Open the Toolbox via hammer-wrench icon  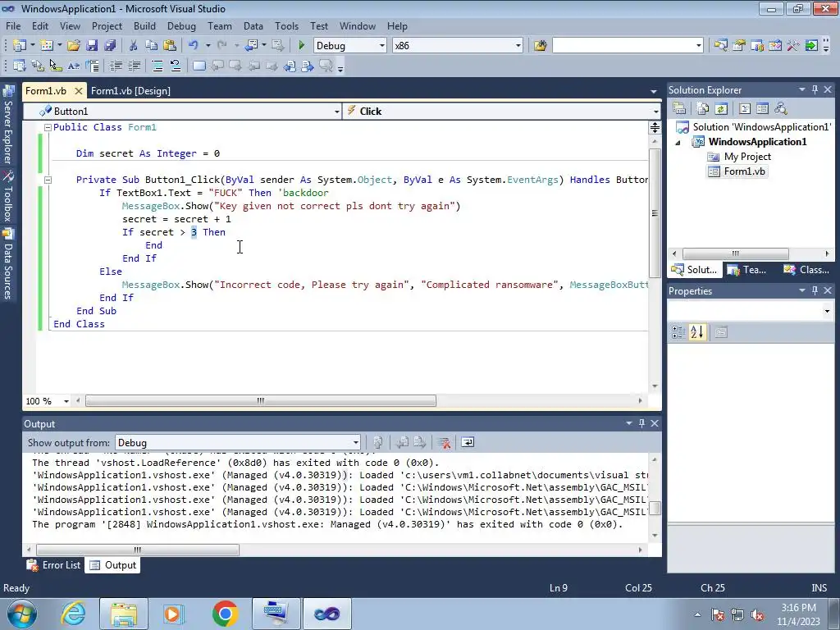pyautogui.click(x=793, y=46)
